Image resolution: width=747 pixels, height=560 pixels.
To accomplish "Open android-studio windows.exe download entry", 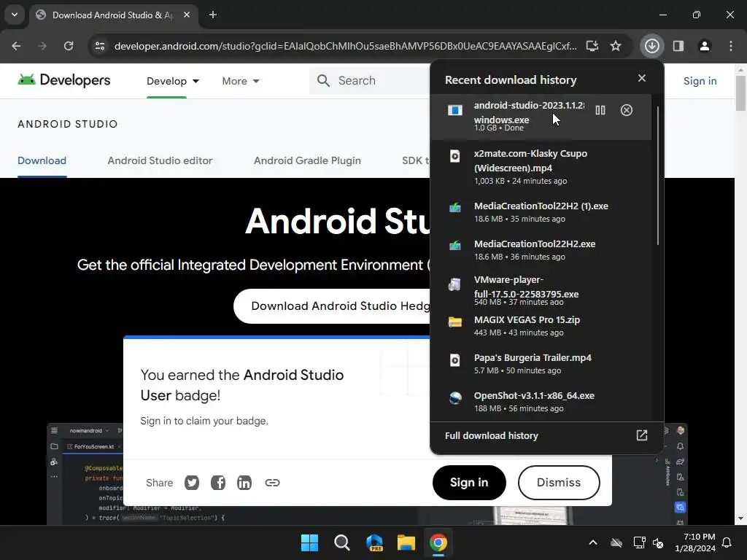I will click(541, 116).
